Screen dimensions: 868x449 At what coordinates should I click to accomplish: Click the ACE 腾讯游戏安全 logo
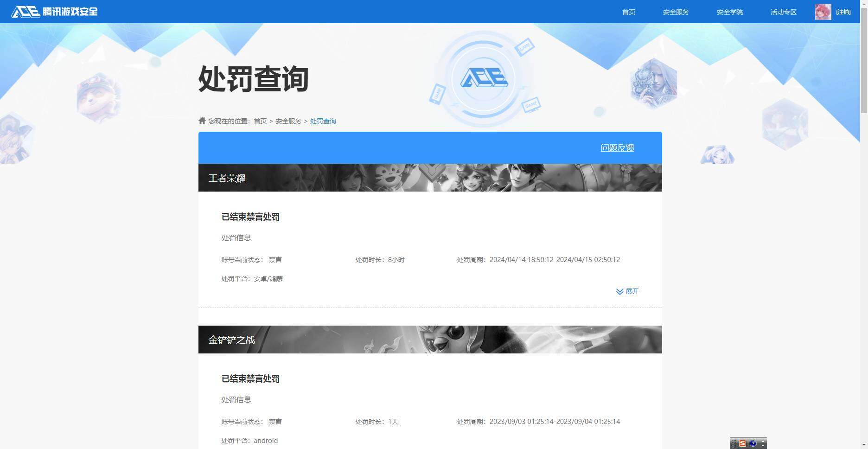coord(54,12)
